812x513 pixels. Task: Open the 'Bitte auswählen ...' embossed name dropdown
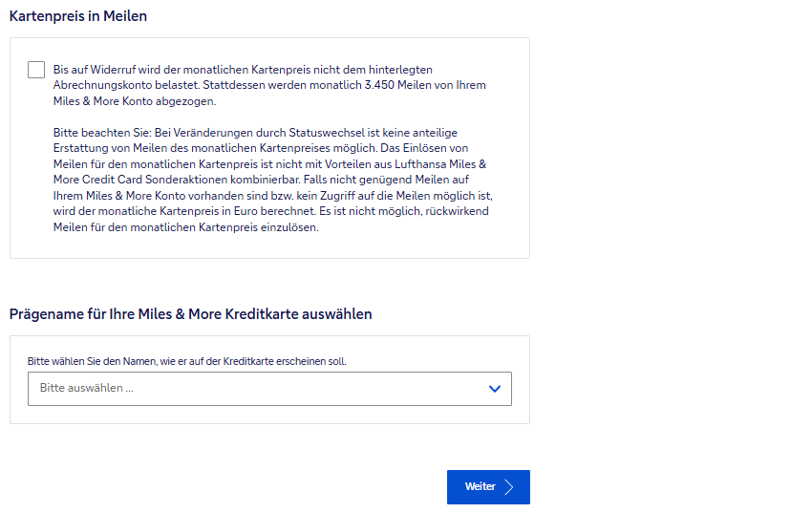269,389
